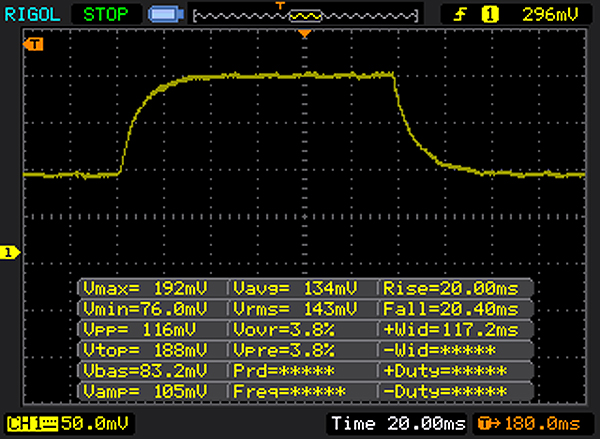600x439 pixels.
Task: Click the 50.0mV vertical scale value
Action: click(x=95, y=423)
